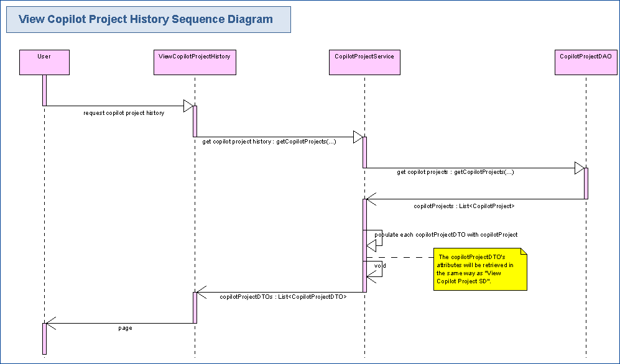Select the User's top activation bar

[44, 90]
